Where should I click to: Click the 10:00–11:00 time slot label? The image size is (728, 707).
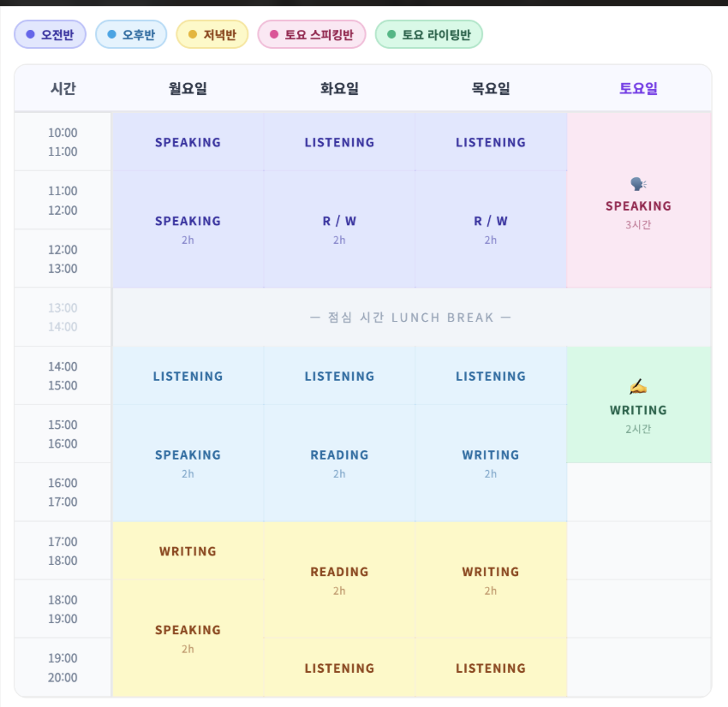(x=63, y=142)
